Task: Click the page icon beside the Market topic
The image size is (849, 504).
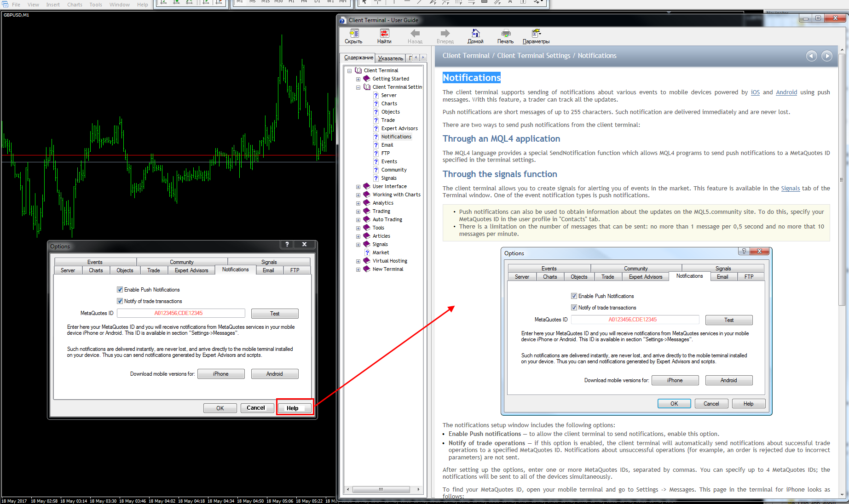Action: pos(367,252)
